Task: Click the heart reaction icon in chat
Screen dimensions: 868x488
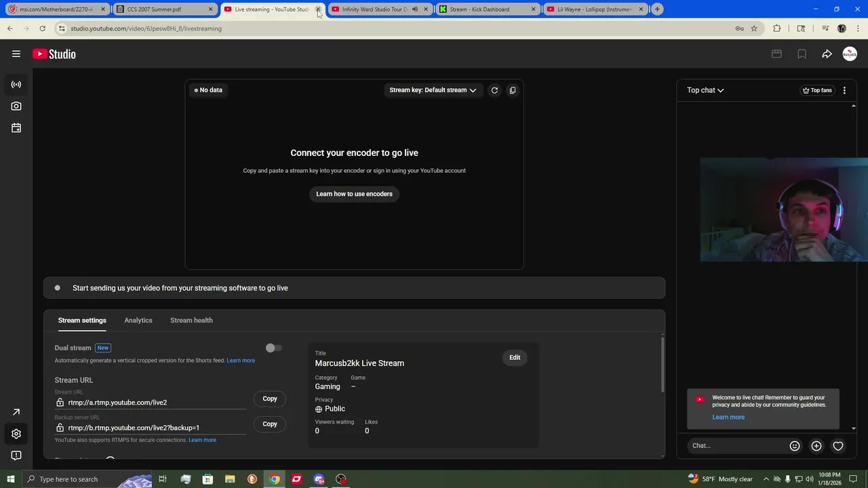Action: pos(838,446)
